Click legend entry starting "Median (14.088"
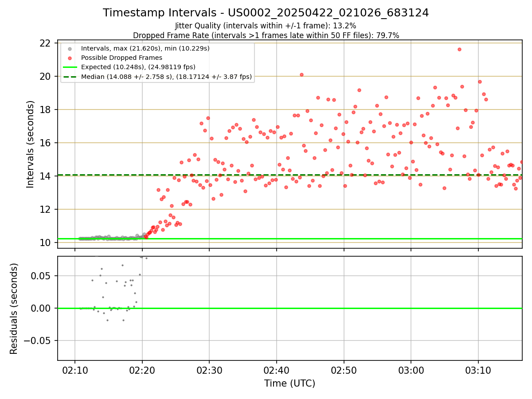 pyautogui.click(x=166, y=77)
